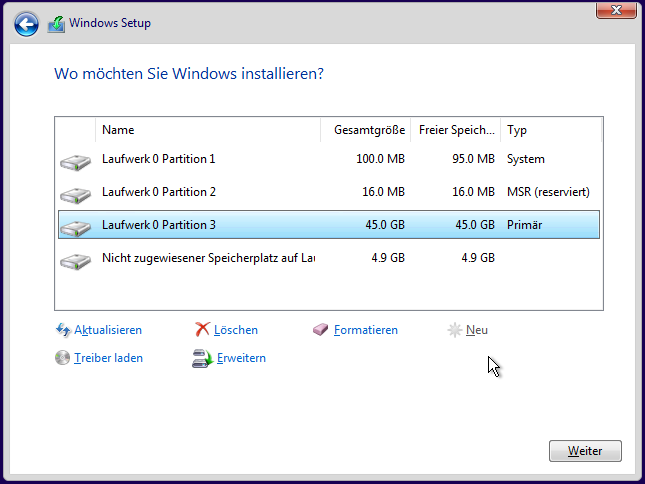Viewport: 645px width, 484px height.
Task: Click 4.9 GB free space of unallocated row
Action: 478,258
